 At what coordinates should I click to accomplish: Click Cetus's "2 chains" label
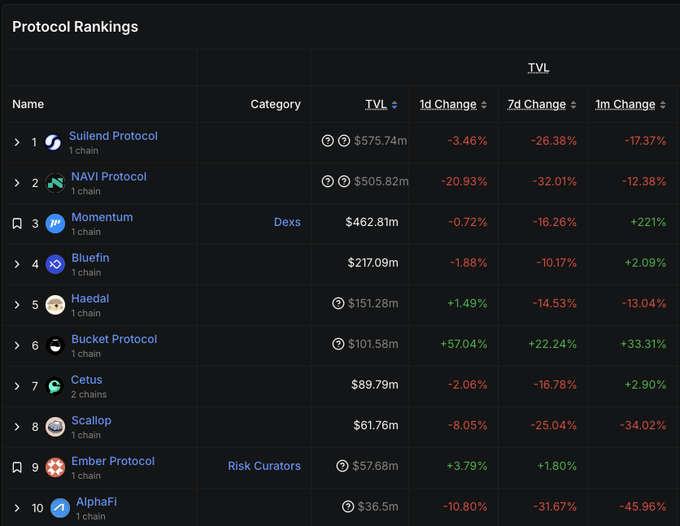pos(88,395)
